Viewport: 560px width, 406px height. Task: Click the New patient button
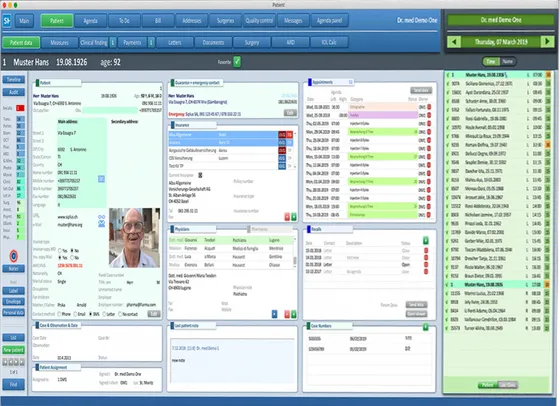tap(14, 350)
